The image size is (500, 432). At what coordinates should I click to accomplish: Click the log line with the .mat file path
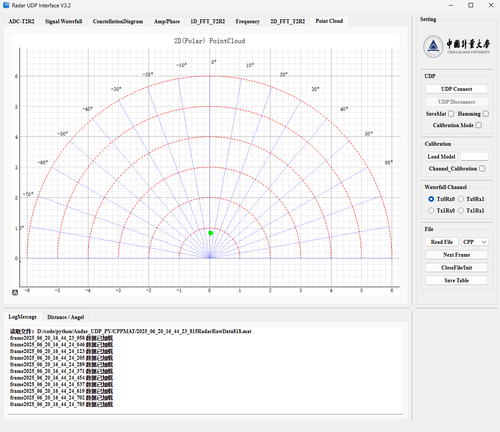[131, 331]
